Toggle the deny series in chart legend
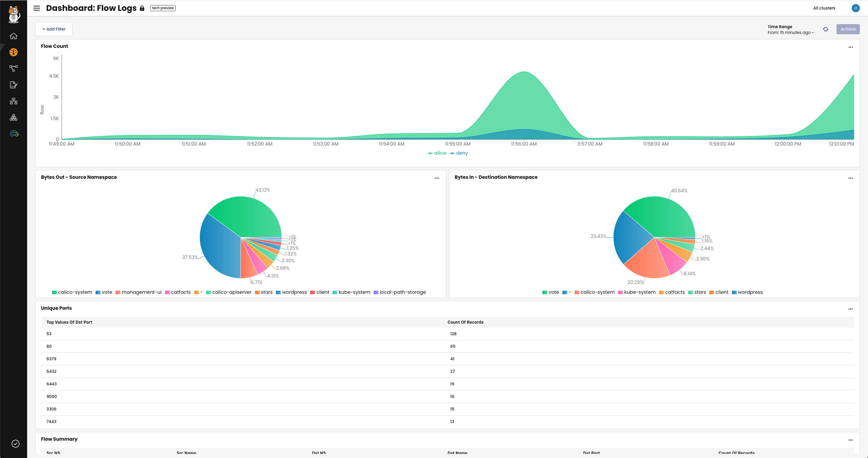 point(459,153)
